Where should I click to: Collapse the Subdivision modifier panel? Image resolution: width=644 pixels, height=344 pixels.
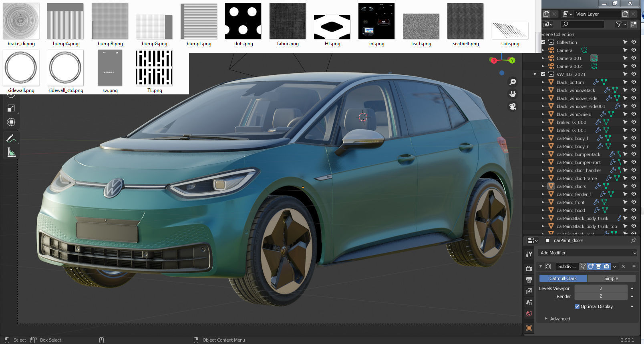click(541, 266)
